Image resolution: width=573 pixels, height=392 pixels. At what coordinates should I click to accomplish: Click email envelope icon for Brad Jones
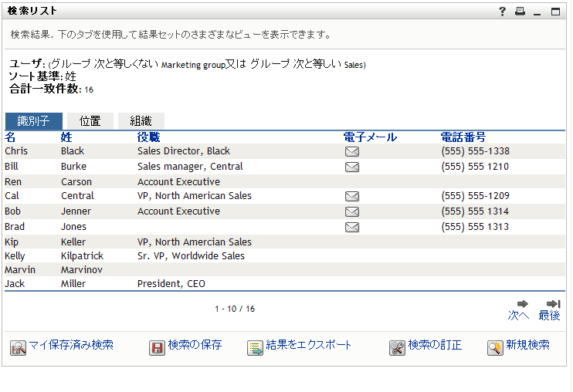coord(352,227)
